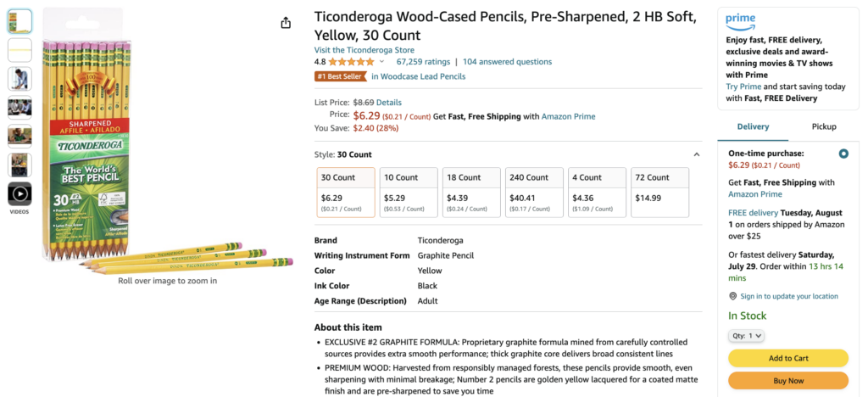Open Visit the Ticonderoga Store link
Image resolution: width=868 pixels, height=397 pixels.
pyautogui.click(x=364, y=50)
